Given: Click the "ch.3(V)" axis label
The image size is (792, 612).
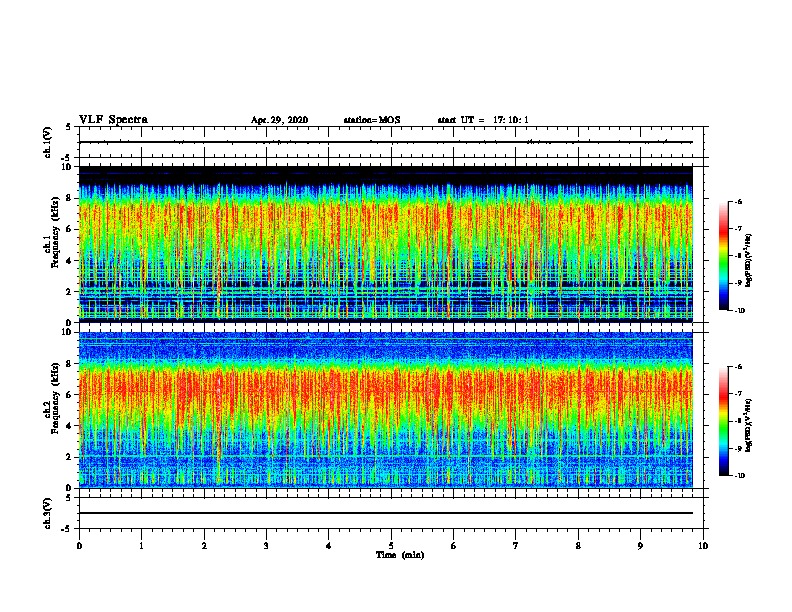Looking at the screenshot, I should tap(47, 514).
